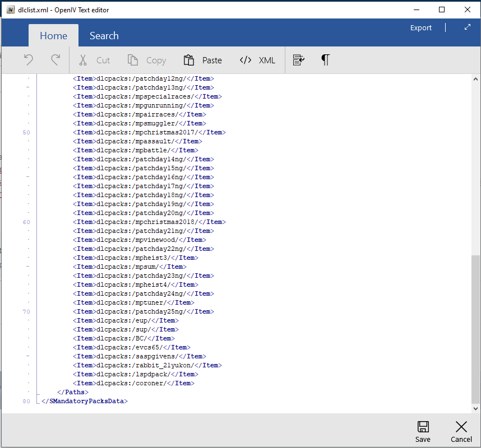Show non-printing characters with pilcrow icon
Viewport: 481px width, 448px height.
(325, 60)
